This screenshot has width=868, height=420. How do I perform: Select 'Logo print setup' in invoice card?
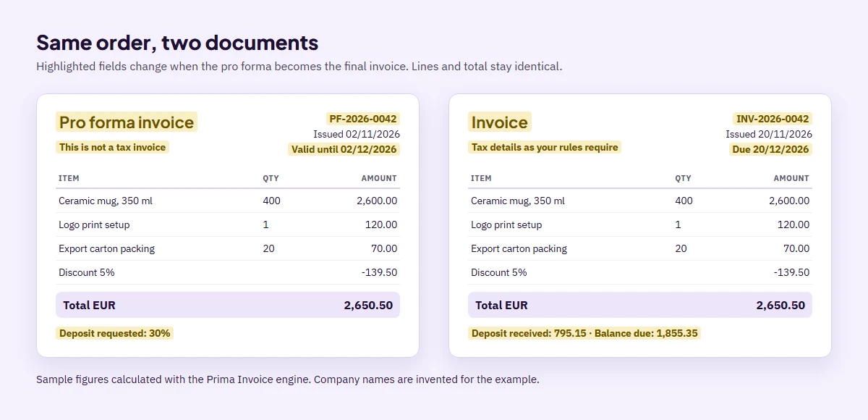[x=506, y=224]
